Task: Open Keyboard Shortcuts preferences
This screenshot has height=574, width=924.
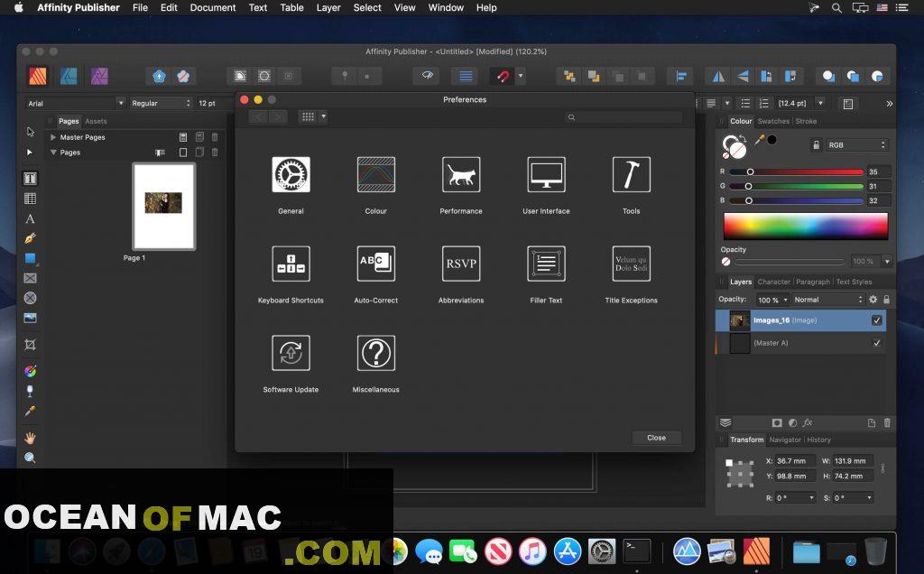Action: tap(291, 264)
